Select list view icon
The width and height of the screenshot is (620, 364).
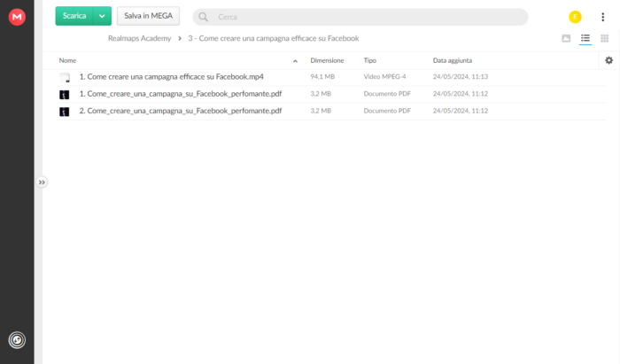(585, 38)
